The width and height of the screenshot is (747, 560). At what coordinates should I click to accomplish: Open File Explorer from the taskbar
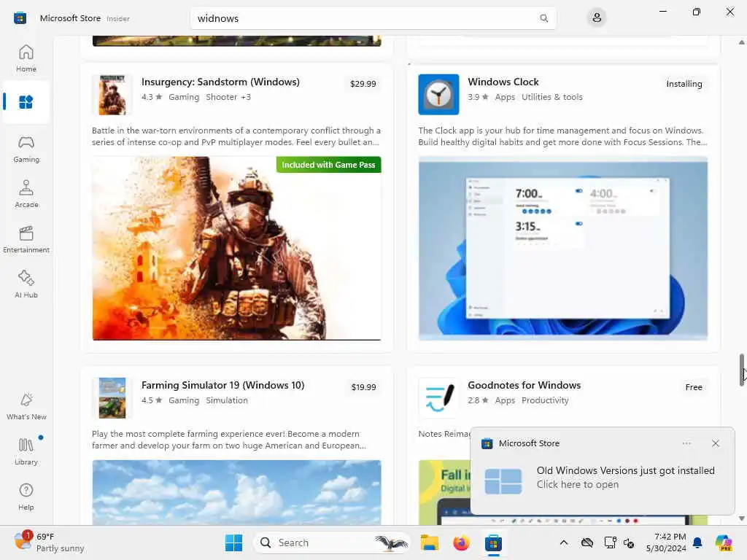click(429, 542)
